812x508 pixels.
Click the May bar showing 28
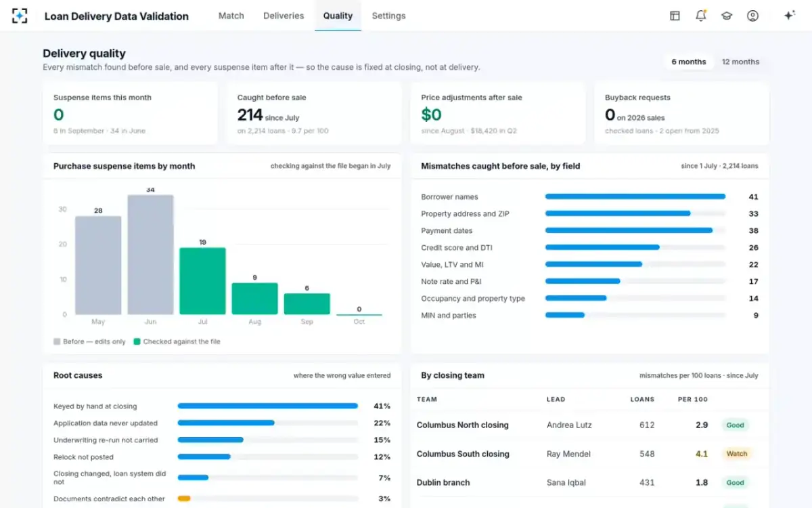[98, 266]
